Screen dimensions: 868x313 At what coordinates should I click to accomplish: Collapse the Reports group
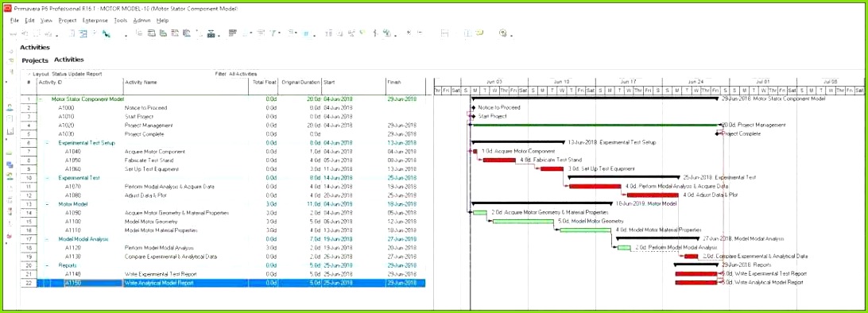pyautogui.click(x=48, y=265)
